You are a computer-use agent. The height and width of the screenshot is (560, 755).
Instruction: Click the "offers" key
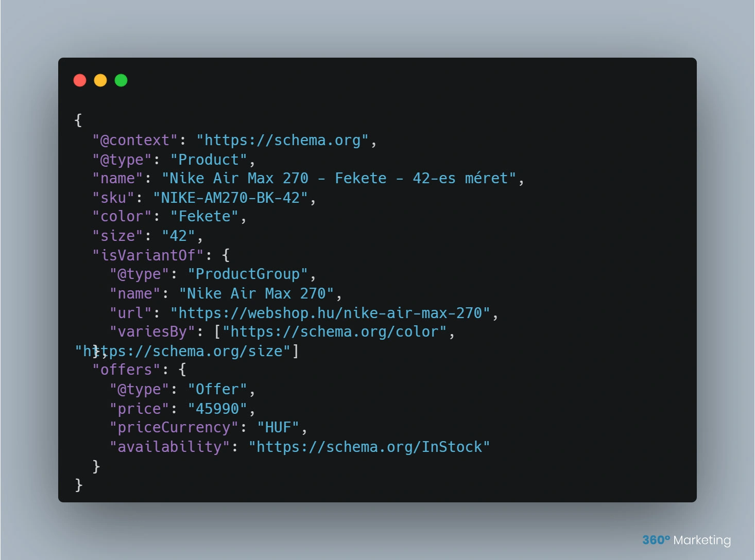tap(127, 370)
